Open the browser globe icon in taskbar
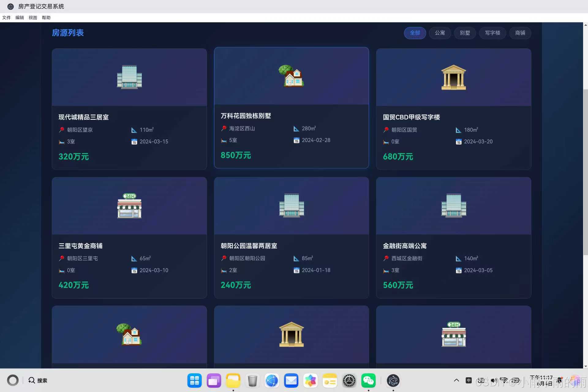Image resolution: width=588 pixels, height=392 pixels. tap(272, 381)
